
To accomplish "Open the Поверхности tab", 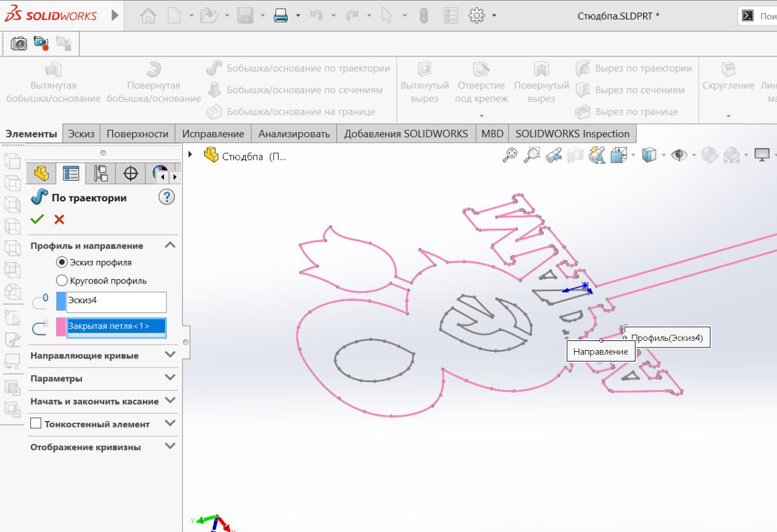I will (138, 133).
